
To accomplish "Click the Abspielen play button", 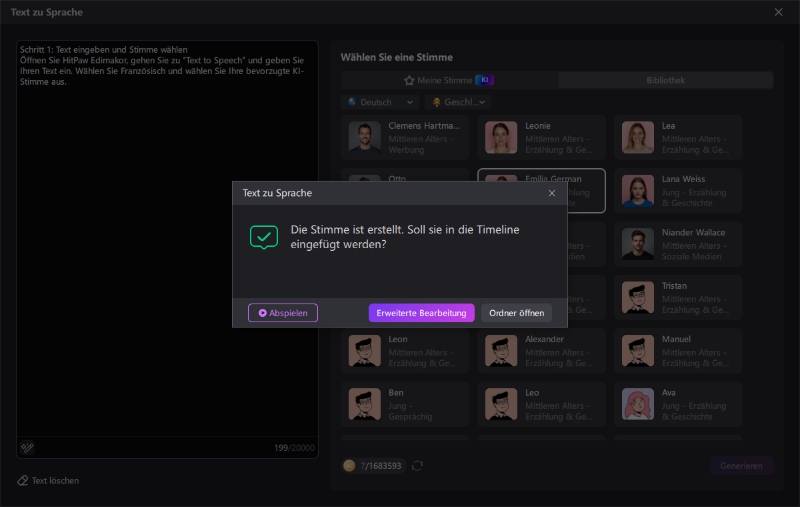I will click(283, 313).
